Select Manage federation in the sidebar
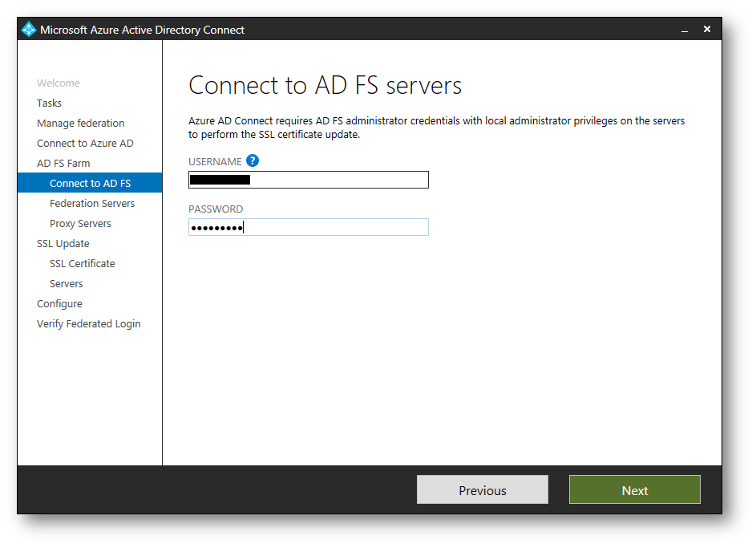The image size is (756, 548). click(x=80, y=124)
